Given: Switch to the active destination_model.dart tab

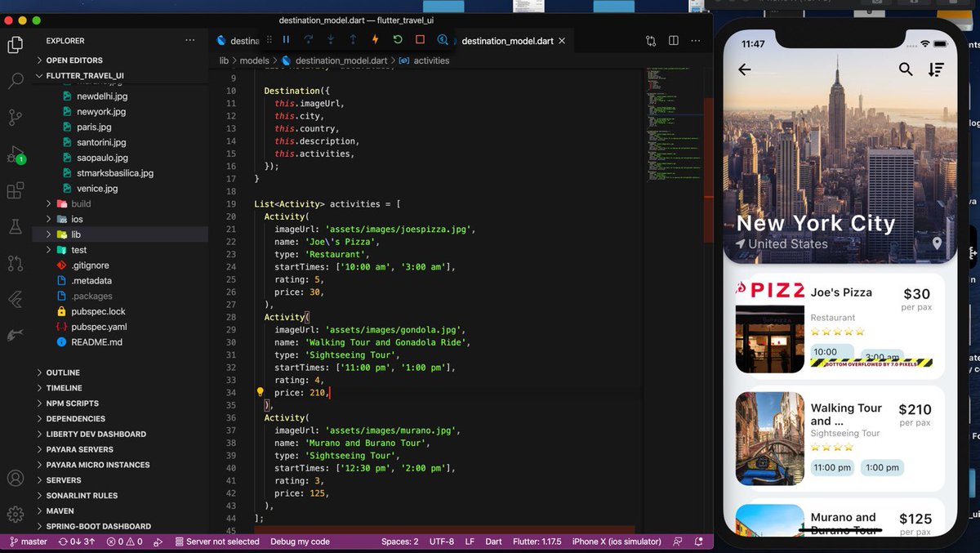Looking at the screenshot, I should click(506, 41).
